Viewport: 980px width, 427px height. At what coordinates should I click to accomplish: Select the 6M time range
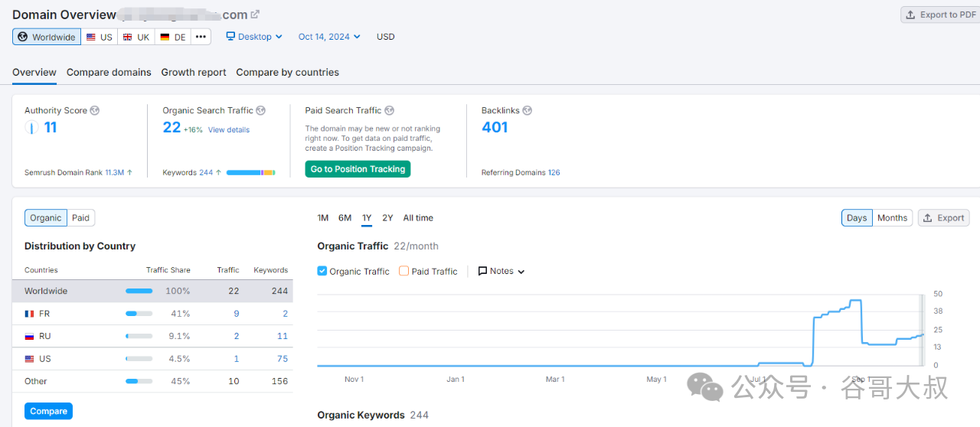[345, 218]
